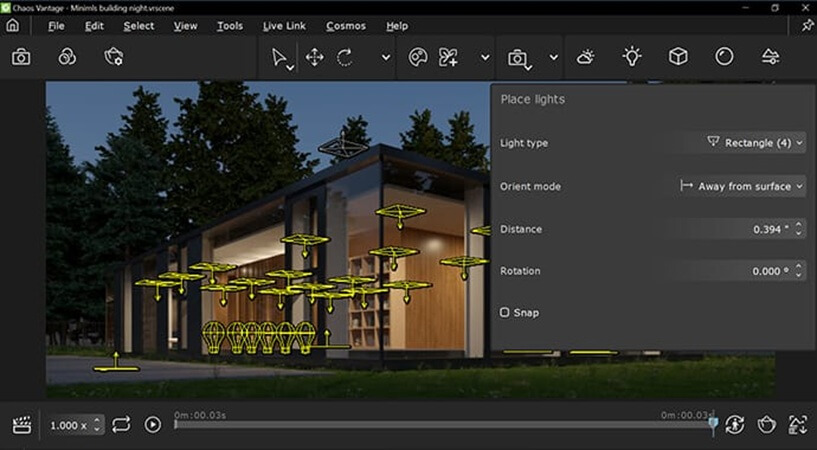817x450 pixels.
Task: Open the sun and sky environment settings
Action: click(x=585, y=57)
